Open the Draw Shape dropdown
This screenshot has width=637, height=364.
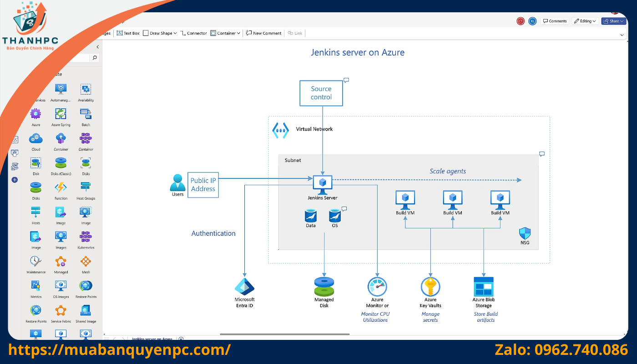pyautogui.click(x=160, y=33)
